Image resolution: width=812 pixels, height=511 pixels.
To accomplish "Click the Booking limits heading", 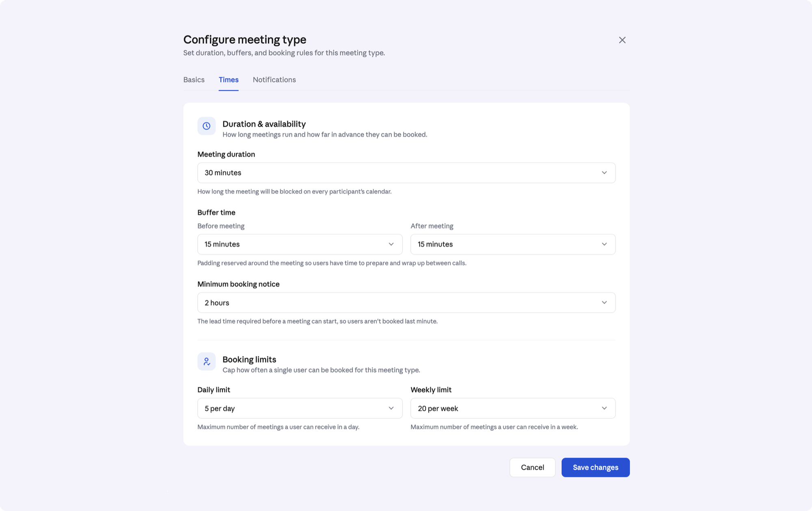I will [x=249, y=359].
